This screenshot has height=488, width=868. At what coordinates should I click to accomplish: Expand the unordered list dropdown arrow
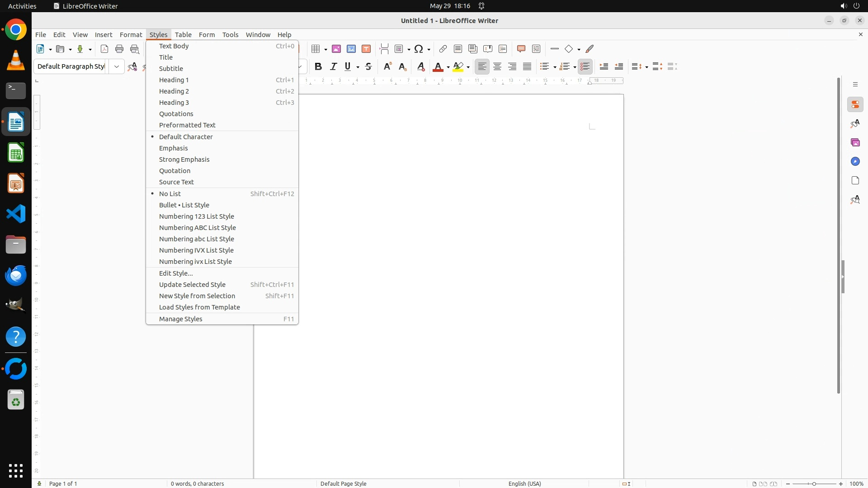[555, 67]
